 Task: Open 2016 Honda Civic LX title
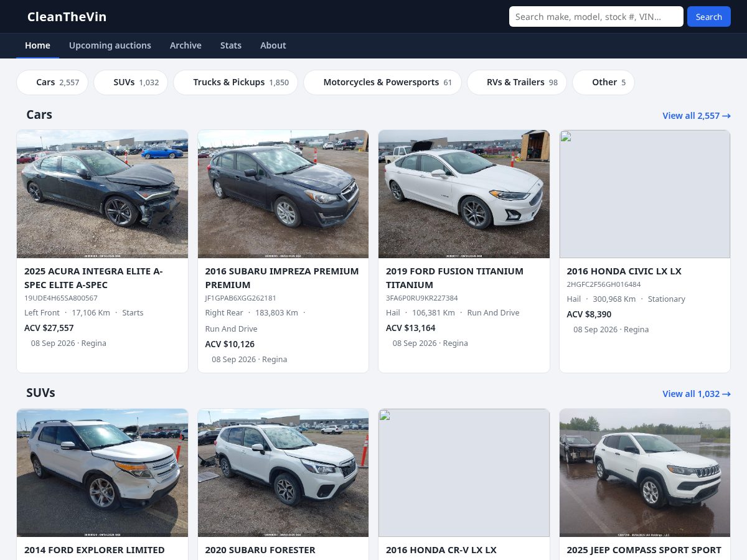click(x=624, y=271)
